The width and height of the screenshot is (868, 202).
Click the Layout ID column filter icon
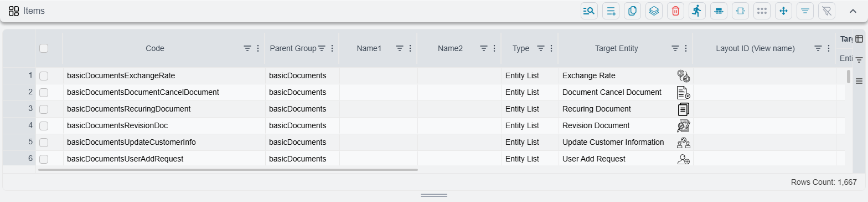coord(818,49)
